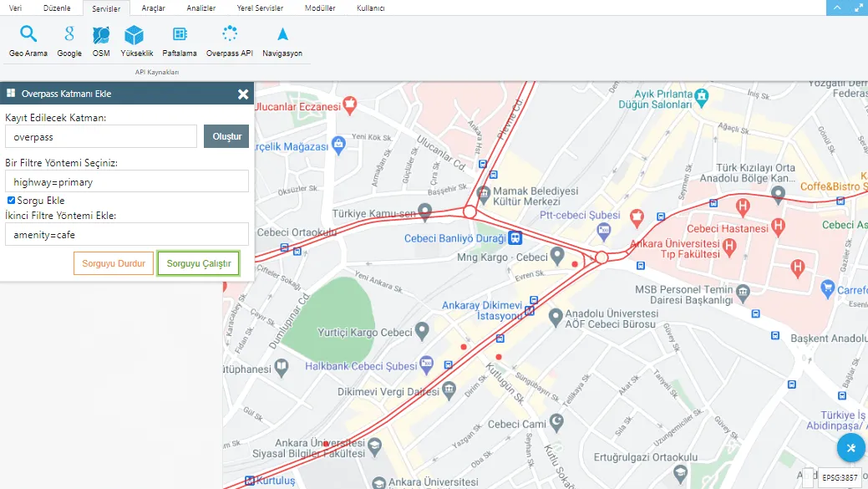The height and width of the screenshot is (489, 868).
Task: Click the Ertuğrulgazi Ortaokulu school pin
Action: point(680,473)
